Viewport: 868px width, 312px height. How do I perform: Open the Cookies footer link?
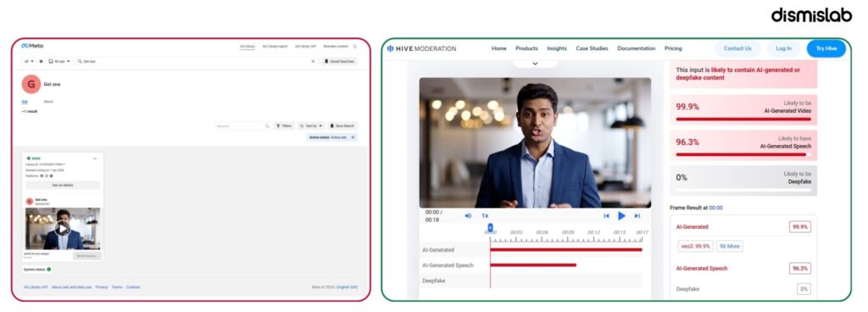tap(133, 287)
